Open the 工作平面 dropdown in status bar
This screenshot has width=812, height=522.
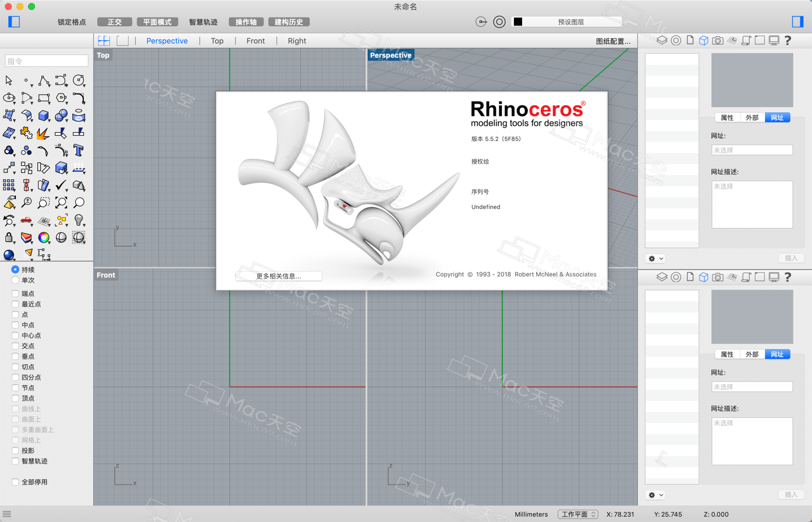(577, 514)
